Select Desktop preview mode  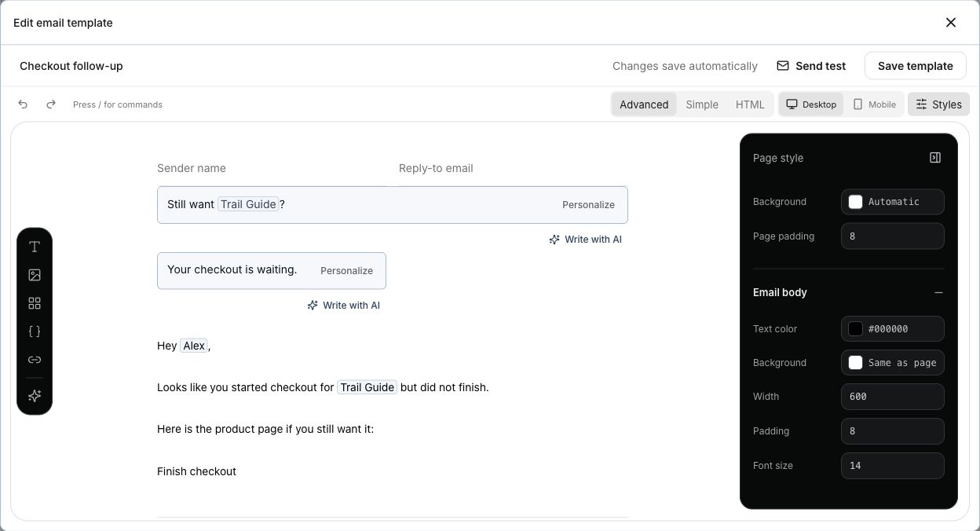tap(811, 104)
